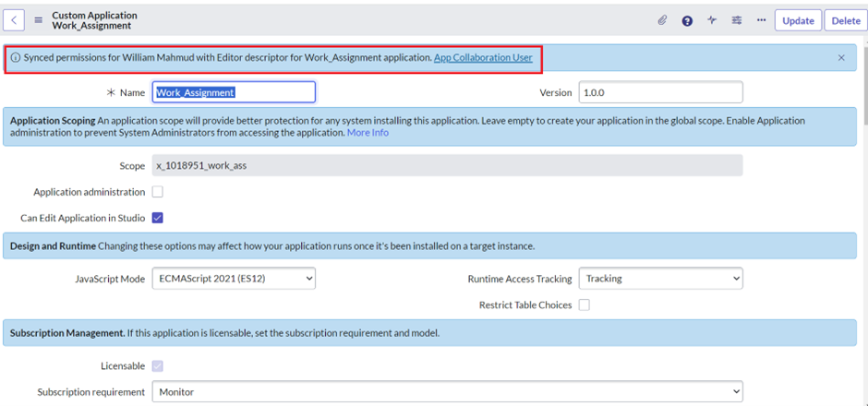The image size is (868, 406).
Task: Open the personalize form settings icon
Action: [736, 20]
